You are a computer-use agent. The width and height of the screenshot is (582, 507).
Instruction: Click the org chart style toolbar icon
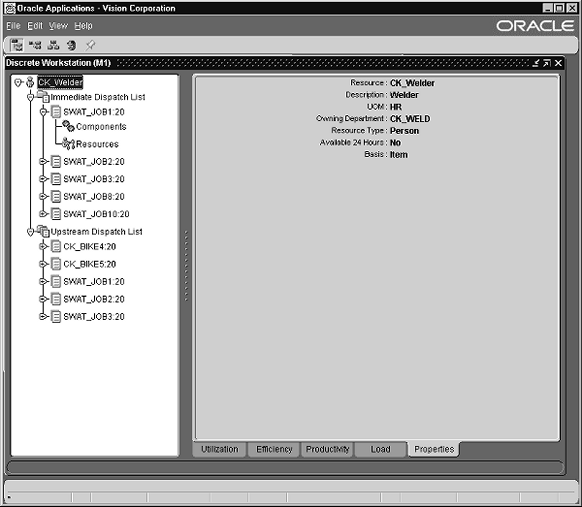(53, 45)
